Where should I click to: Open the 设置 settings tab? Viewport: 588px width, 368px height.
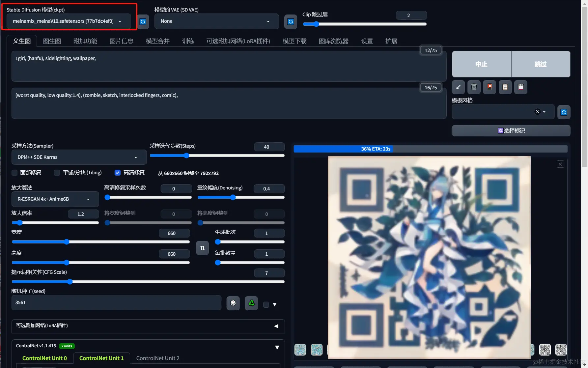(367, 41)
